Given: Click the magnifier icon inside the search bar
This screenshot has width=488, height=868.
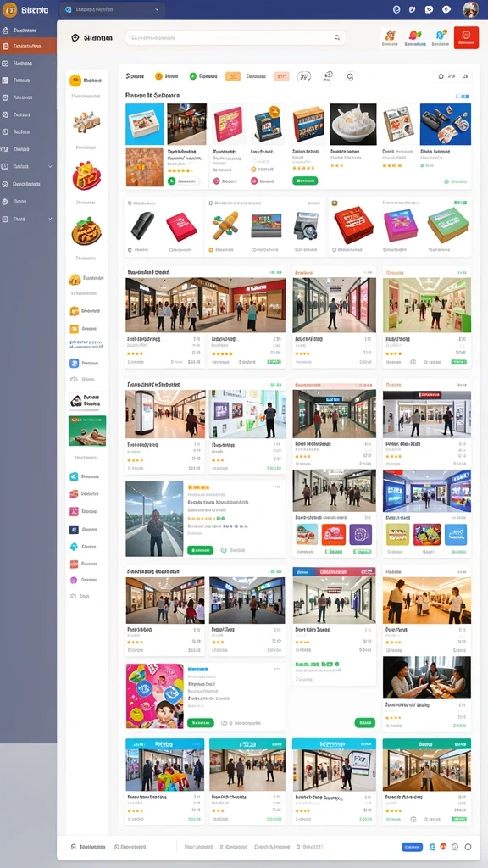Looking at the screenshot, I should click(337, 37).
